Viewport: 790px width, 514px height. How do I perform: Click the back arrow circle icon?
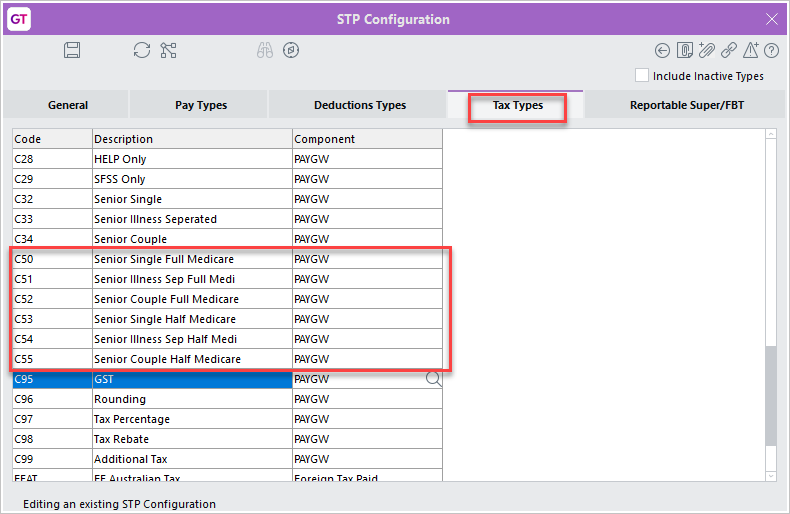[x=662, y=50]
